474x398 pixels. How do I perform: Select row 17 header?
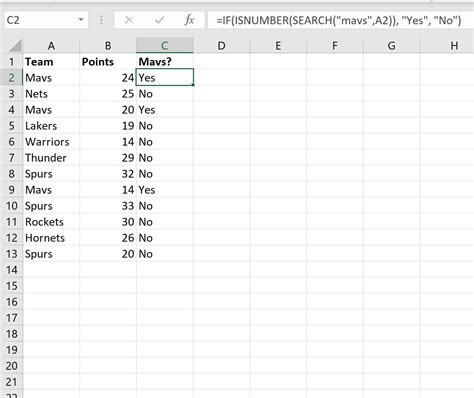coord(11,318)
